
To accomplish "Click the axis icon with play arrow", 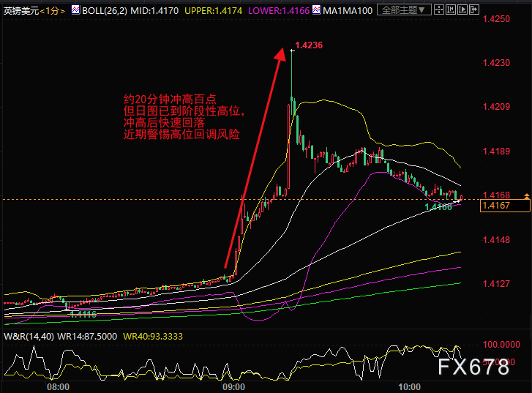I will [x=462, y=10].
